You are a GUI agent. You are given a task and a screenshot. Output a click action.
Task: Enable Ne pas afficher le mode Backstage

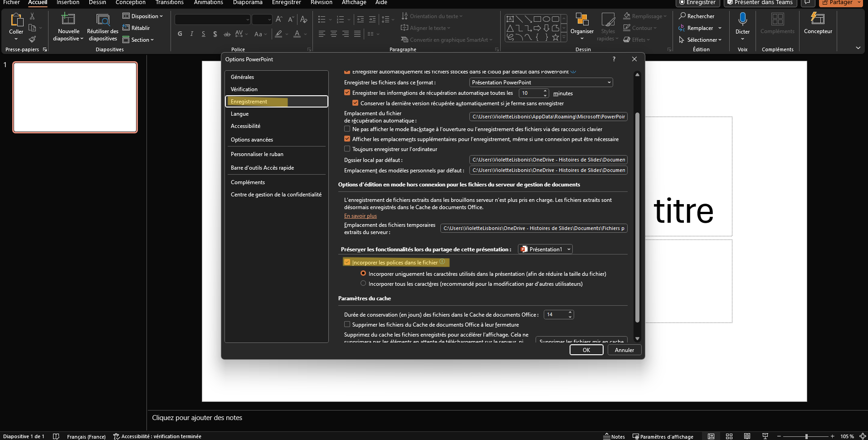tap(347, 129)
